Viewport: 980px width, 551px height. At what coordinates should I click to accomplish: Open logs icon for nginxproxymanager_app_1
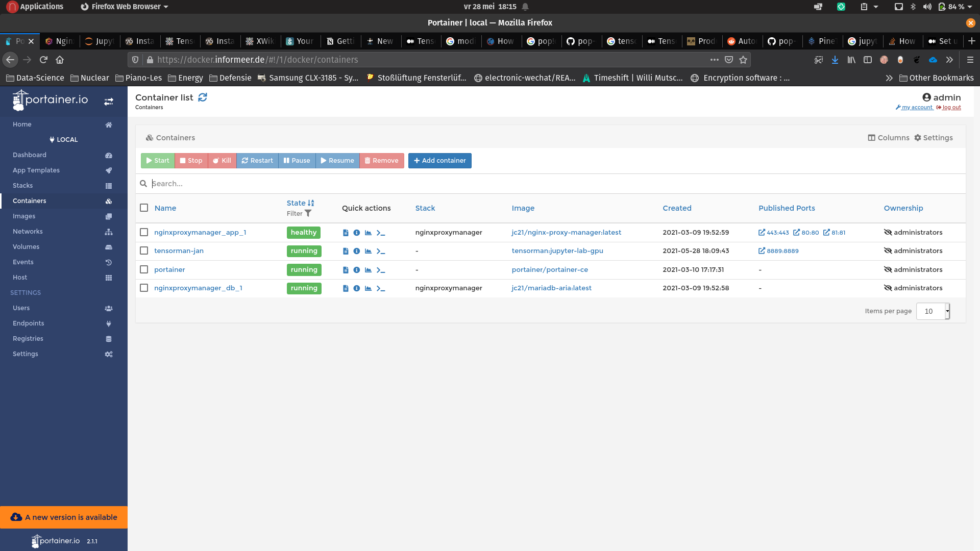click(x=346, y=233)
